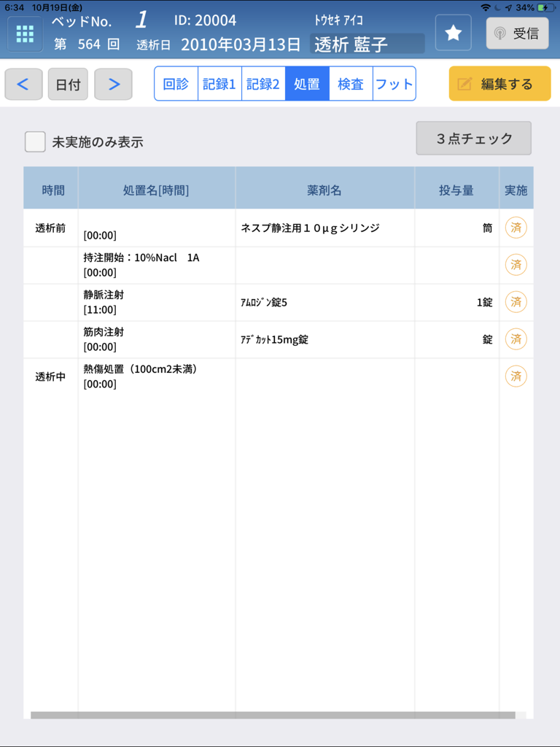Go to previous date with left arrow
This screenshot has height=747, width=560.
coord(23,85)
